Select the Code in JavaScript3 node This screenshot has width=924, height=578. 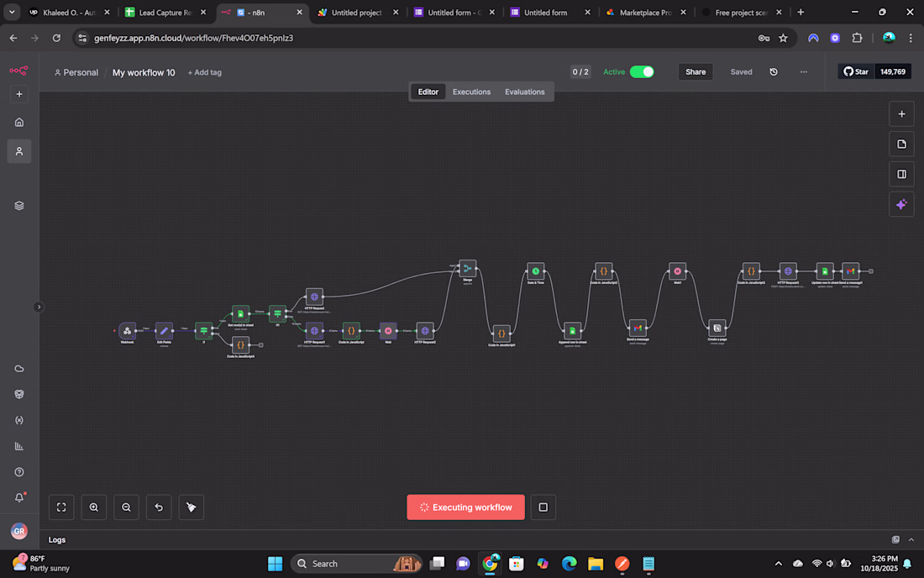point(751,271)
